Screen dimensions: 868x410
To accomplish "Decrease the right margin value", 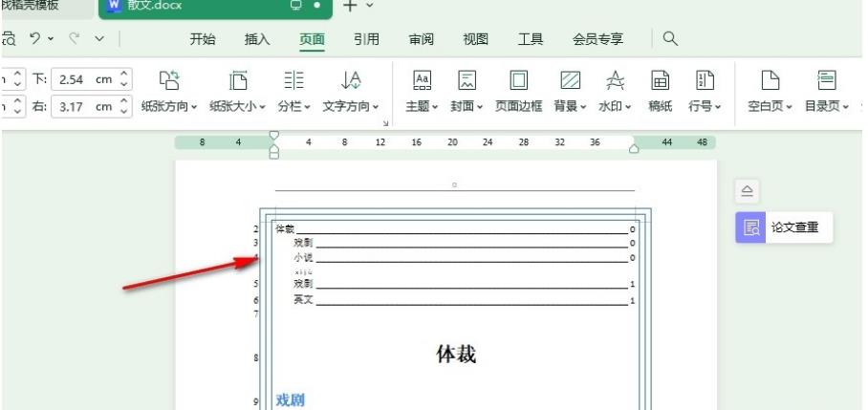I will (x=124, y=111).
